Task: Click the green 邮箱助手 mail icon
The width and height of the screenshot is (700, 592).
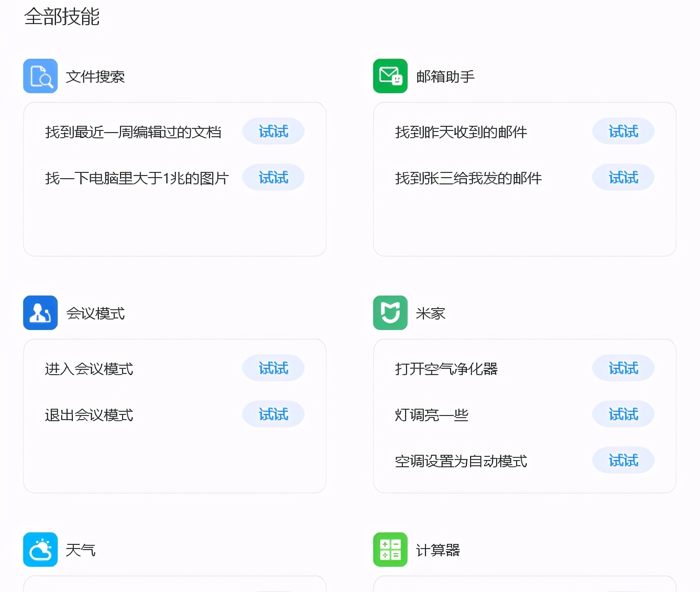Action: [x=390, y=76]
